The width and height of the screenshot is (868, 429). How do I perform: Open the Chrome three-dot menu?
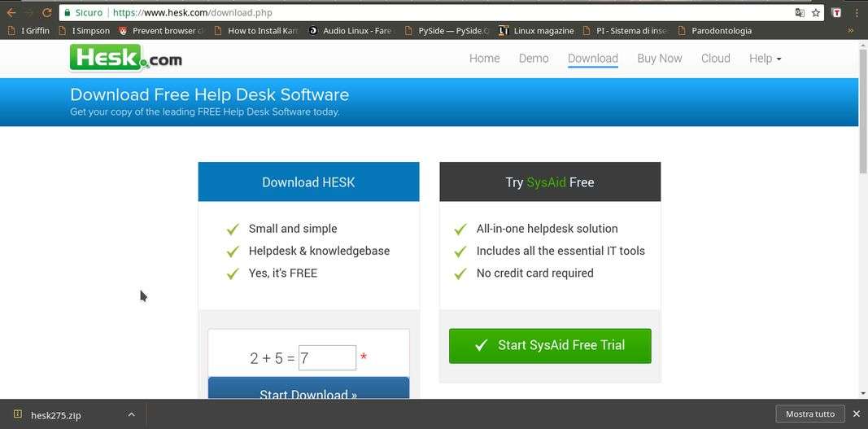tap(857, 12)
